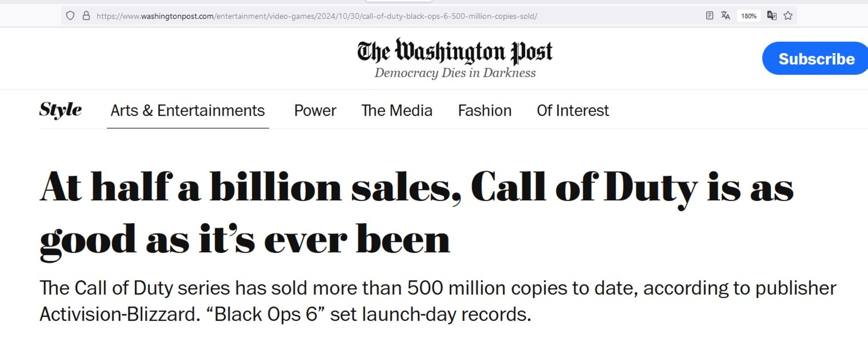
Task: Click the Washington Post logo
Action: (x=454, y=51)
